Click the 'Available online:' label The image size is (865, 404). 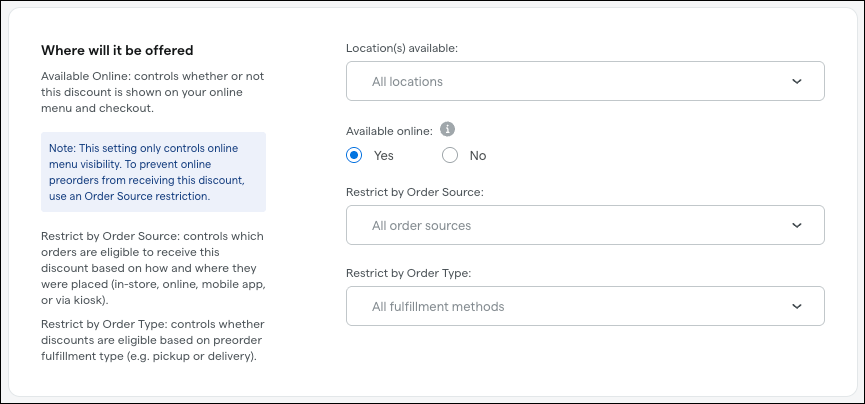[390, 131]
